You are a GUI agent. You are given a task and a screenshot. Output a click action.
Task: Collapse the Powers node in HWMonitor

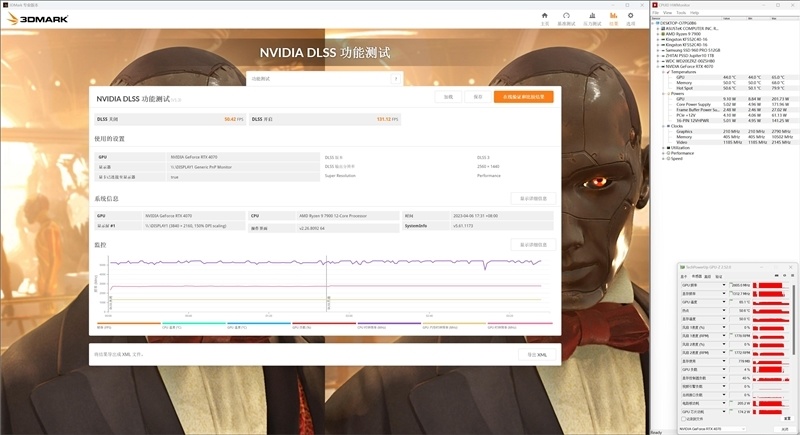coord(663,94)
